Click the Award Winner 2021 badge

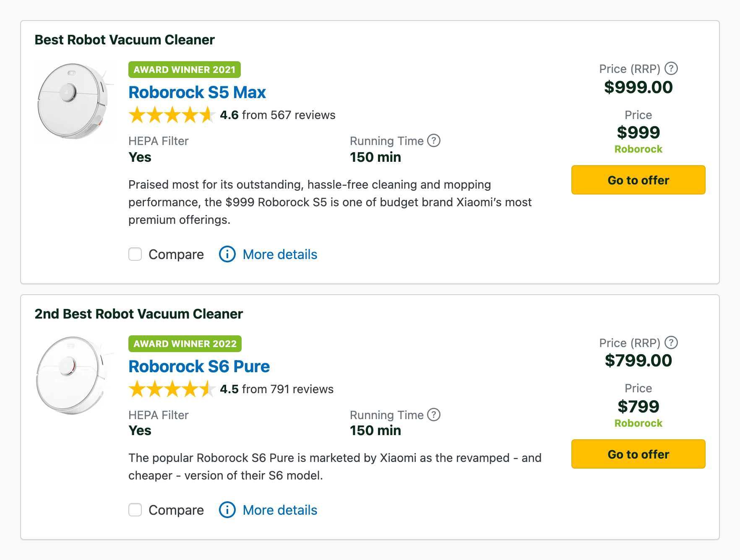coord(184,70)
